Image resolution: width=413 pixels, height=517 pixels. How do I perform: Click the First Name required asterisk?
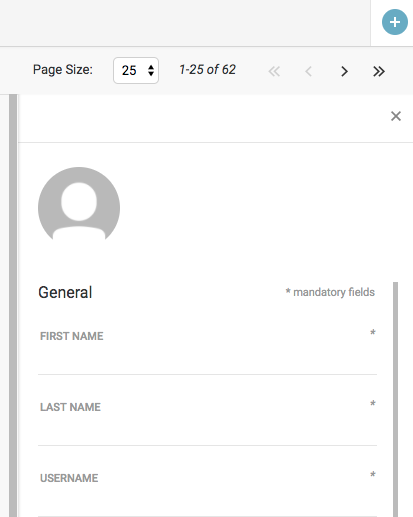[373, 332]
